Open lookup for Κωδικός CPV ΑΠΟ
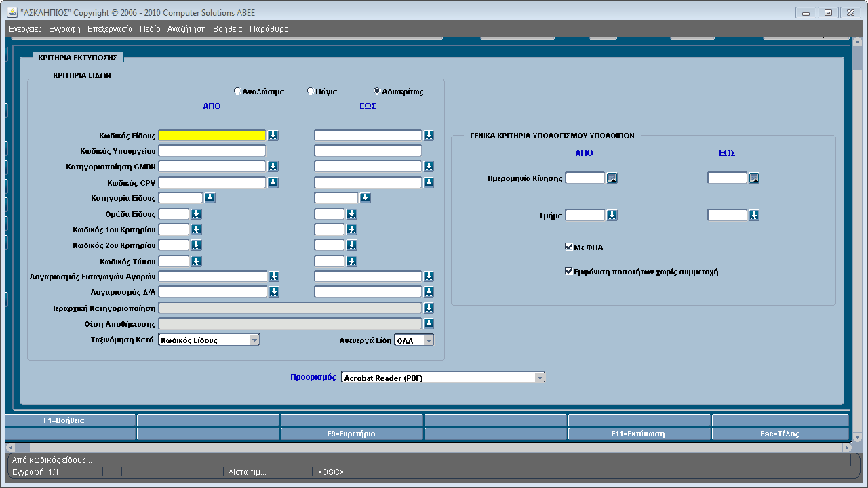 273,182
